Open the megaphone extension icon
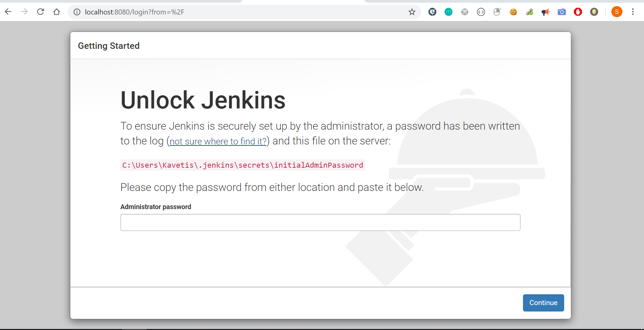 click(x=545, y=12)
